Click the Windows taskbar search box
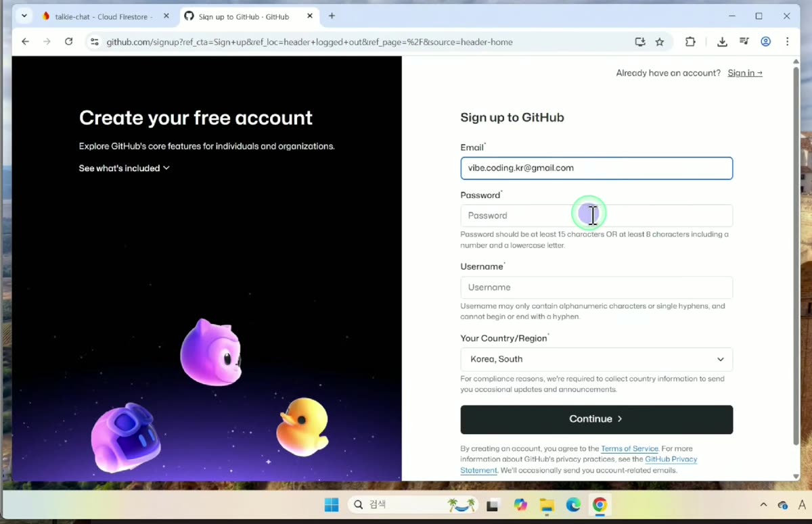Image resolution: width=812 pixels, height=524 pixels. point(413,504)
